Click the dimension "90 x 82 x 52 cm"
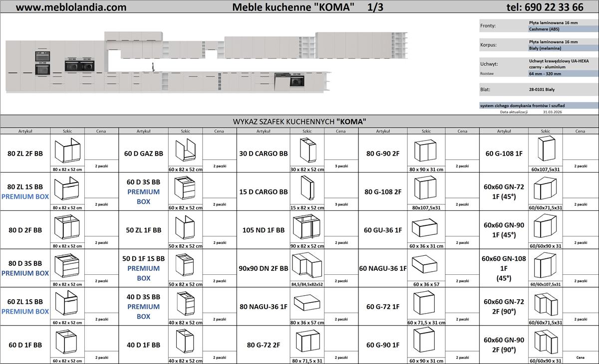This screenshot has height=364, width=599. tap(306, 246)
